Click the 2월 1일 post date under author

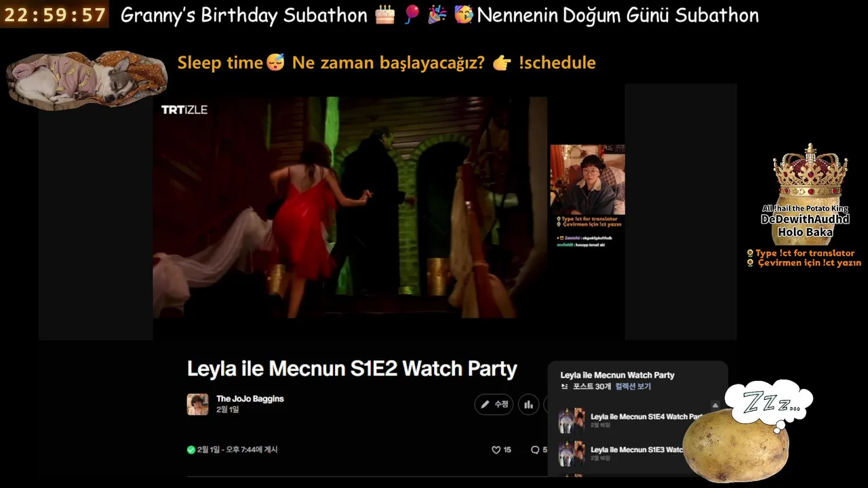tap(227, 409)
